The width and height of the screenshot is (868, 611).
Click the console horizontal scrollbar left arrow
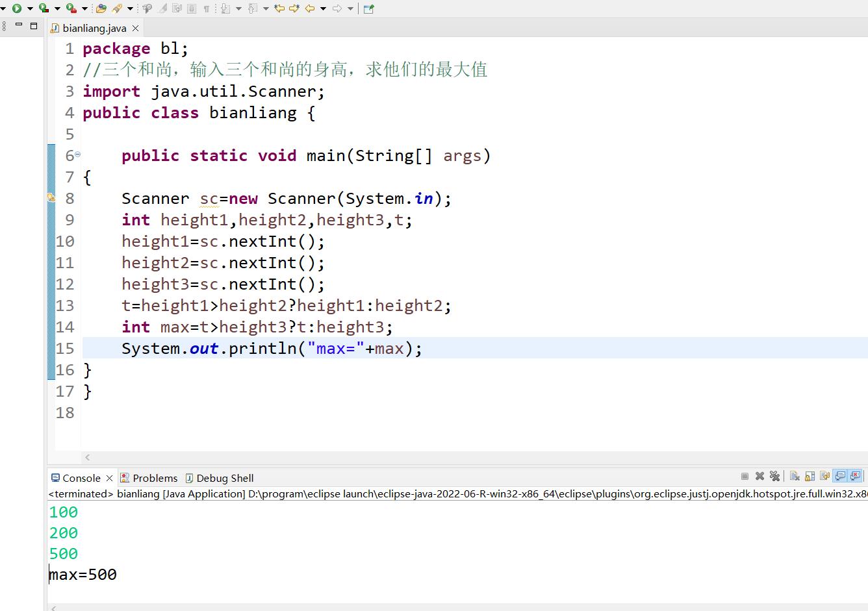pyautogui.click(x=53, y=608)
